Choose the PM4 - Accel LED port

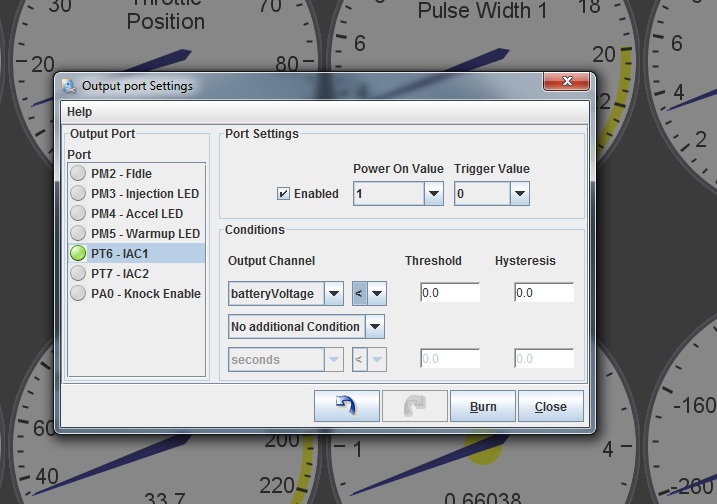pos(136,214)
